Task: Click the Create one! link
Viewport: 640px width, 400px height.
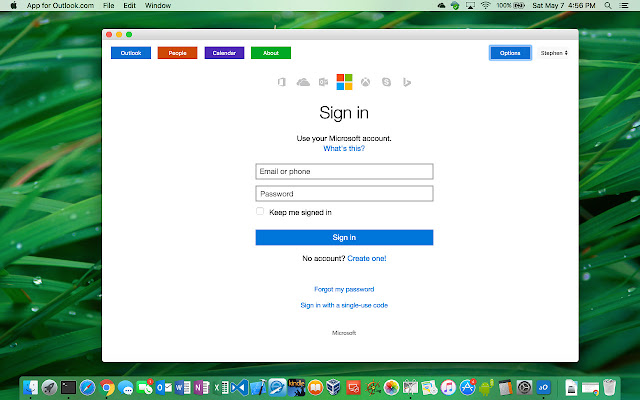Action: point(367,258)
